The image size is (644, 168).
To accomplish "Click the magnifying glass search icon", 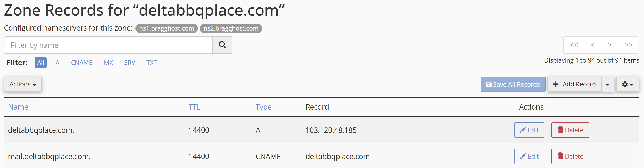I will (x=222, y=45).
